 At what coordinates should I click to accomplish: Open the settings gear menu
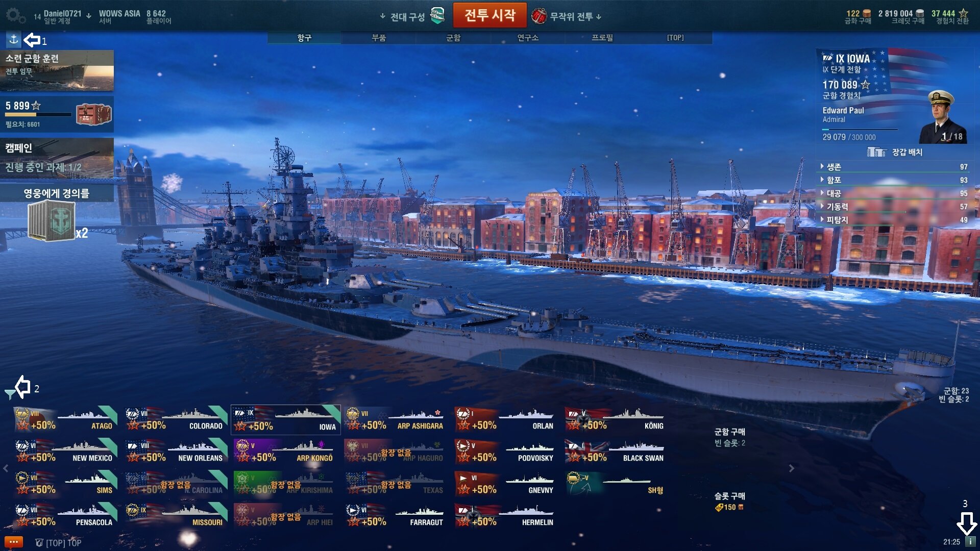point(15,16)
